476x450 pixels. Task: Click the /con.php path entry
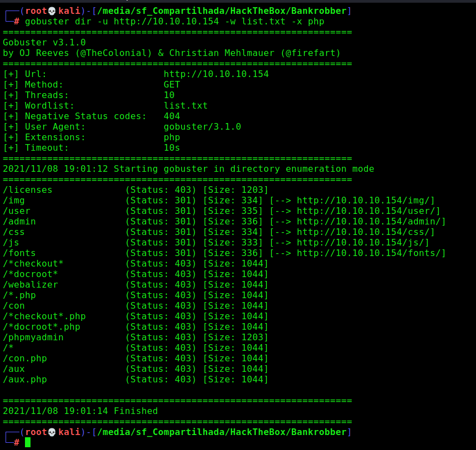pyautogui.click(x=25, y=359)
